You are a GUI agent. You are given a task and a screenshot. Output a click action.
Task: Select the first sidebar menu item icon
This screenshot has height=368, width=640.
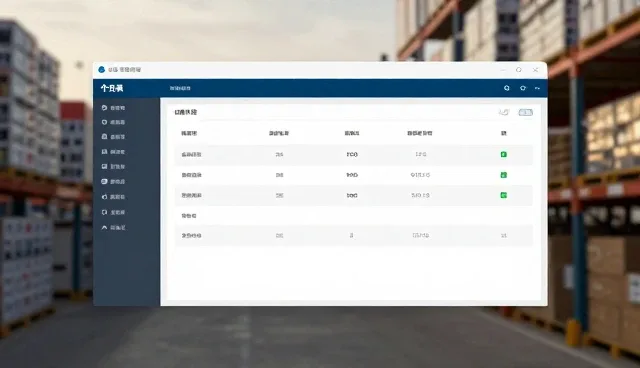[x=104, y=108]
